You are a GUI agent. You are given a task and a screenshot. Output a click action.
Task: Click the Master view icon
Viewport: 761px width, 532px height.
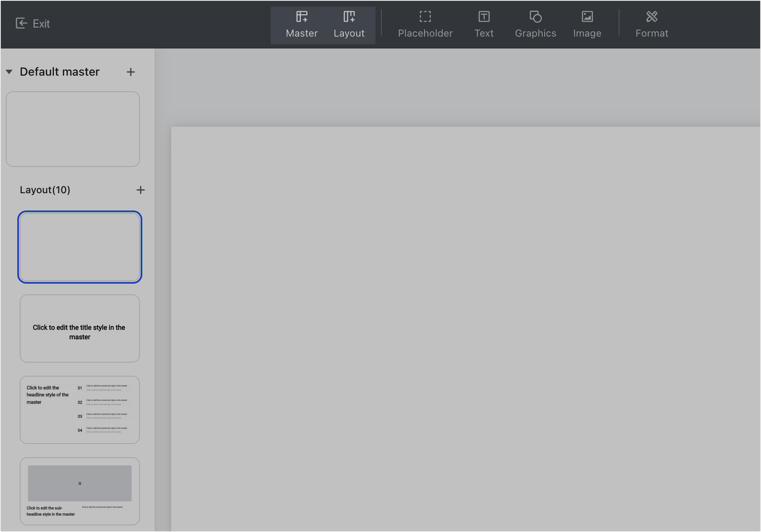coord(302,17)
